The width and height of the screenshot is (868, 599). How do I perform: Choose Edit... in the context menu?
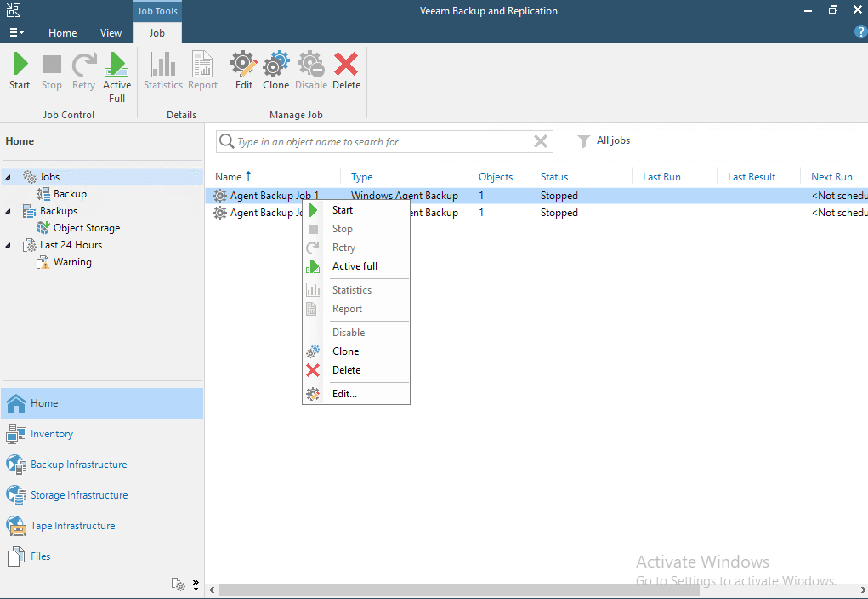356,394
